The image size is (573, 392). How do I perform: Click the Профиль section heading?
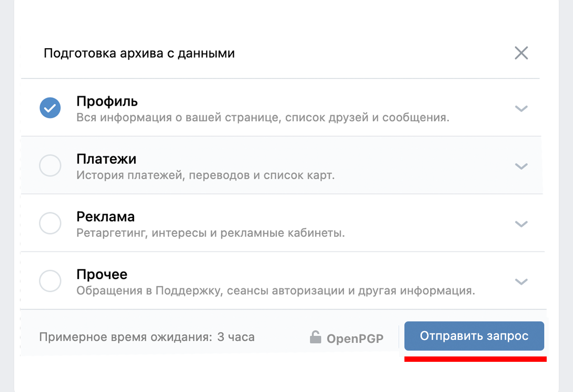106,101
